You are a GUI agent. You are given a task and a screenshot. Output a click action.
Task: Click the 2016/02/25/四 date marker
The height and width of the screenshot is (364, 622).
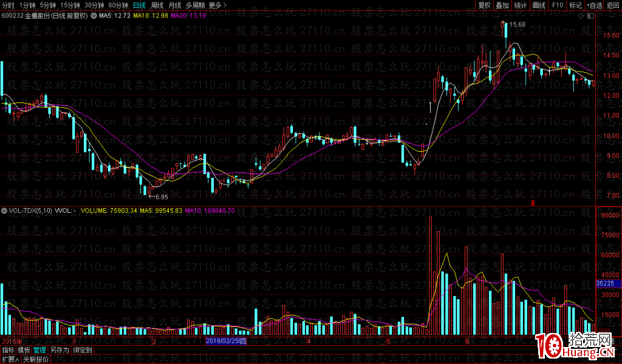226,341
